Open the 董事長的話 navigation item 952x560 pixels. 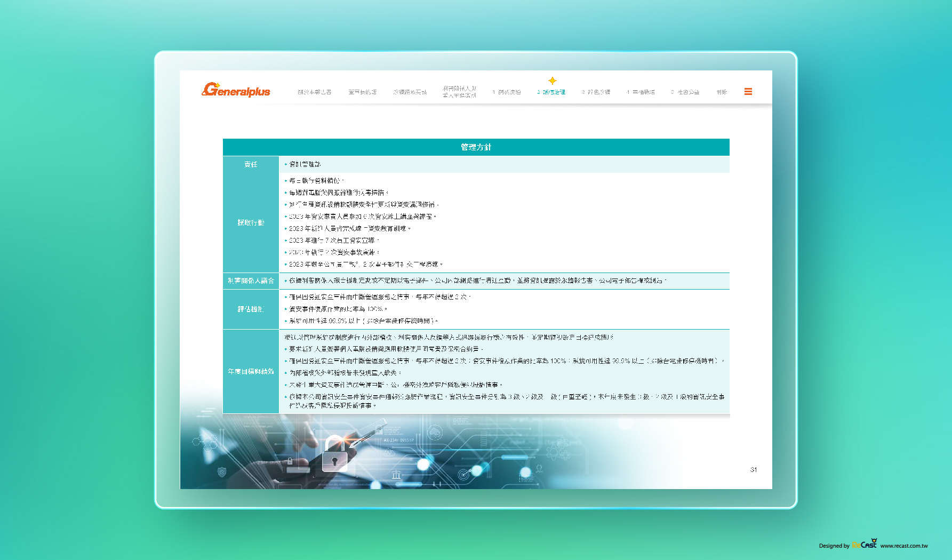coord(363,92)
